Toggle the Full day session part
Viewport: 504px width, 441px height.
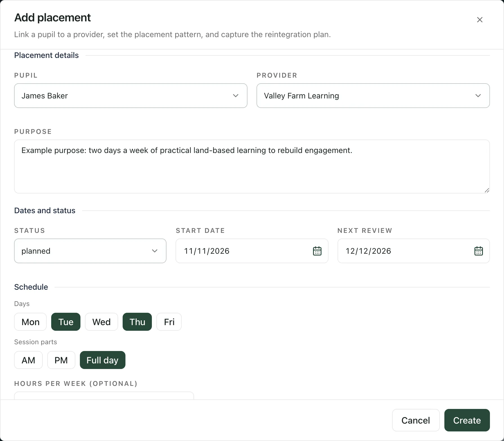click(x=103, y=360)
